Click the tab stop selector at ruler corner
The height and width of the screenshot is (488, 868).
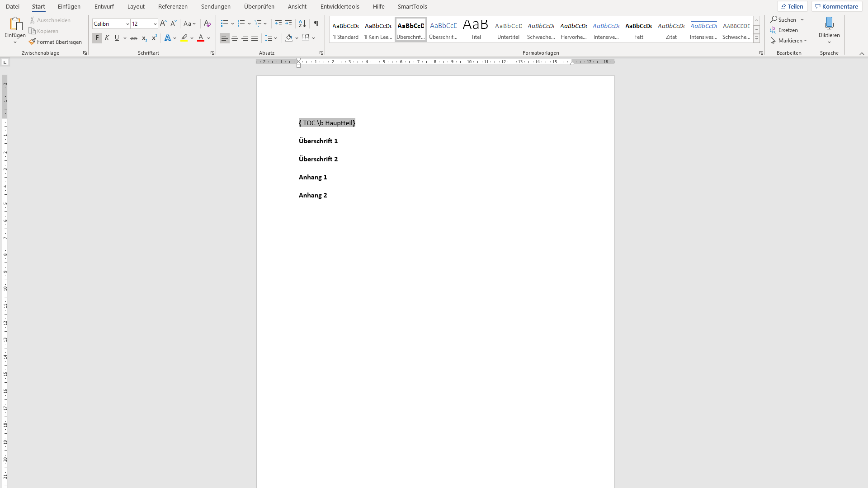tap(5, 62)
